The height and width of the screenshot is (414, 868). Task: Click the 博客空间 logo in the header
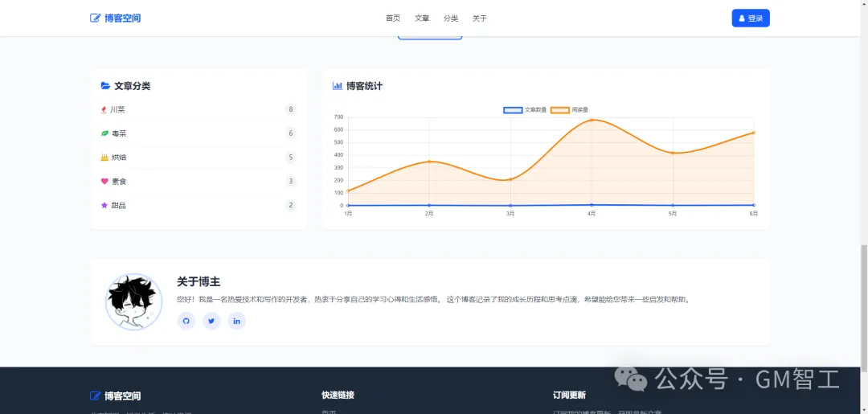pos(115,18)
